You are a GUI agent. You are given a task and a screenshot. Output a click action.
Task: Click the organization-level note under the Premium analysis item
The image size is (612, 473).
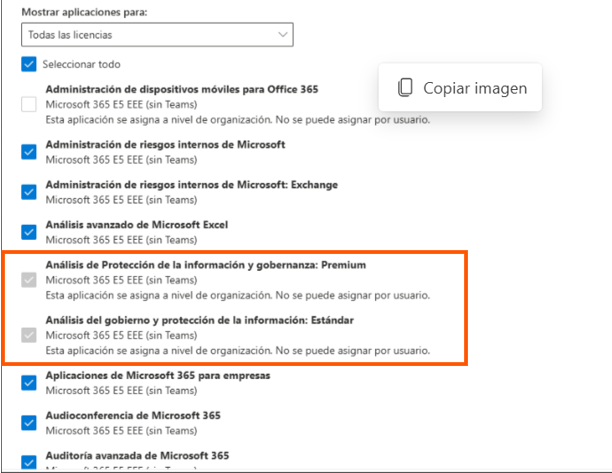click(238, 295)
